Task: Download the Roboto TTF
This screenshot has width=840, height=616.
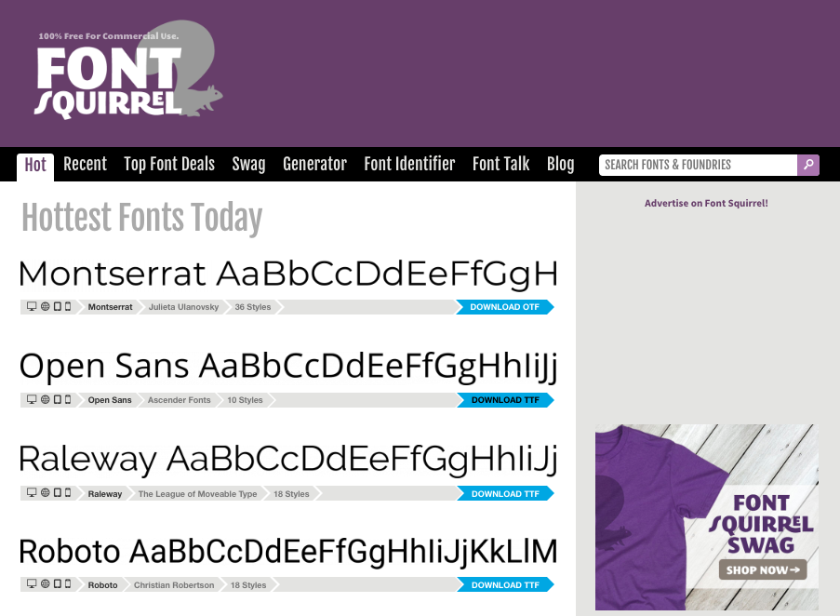Action: (x=505, y=585)
